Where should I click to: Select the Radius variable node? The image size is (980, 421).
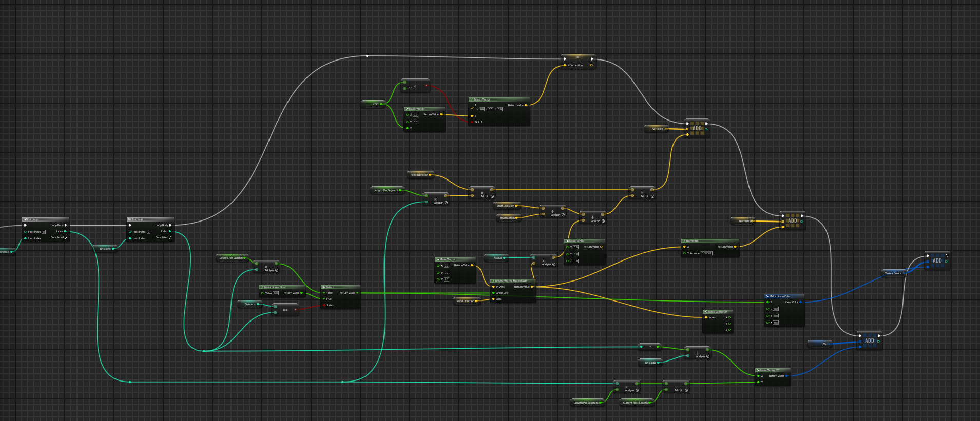click(497, 258)
